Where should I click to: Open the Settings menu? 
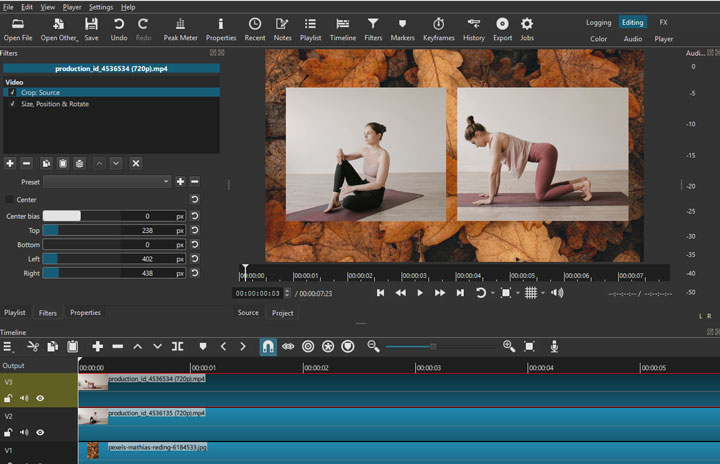coord(101,7)
